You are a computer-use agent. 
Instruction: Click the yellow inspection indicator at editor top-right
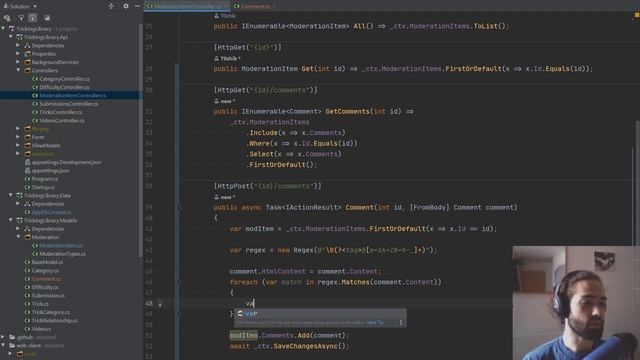click(x=637, y=15)
